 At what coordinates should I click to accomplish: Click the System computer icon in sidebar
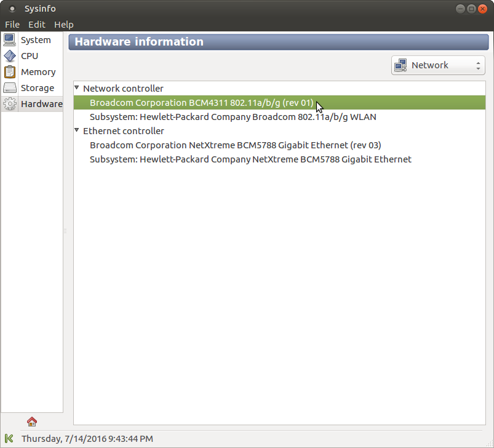[x=9, y=40]
